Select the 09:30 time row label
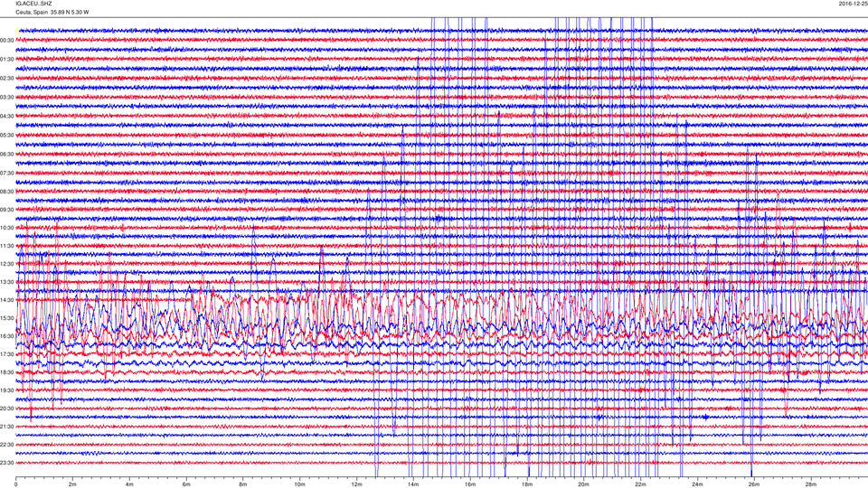Image resolution: width=868 pixels, height=488 pixels. (7, 210)
